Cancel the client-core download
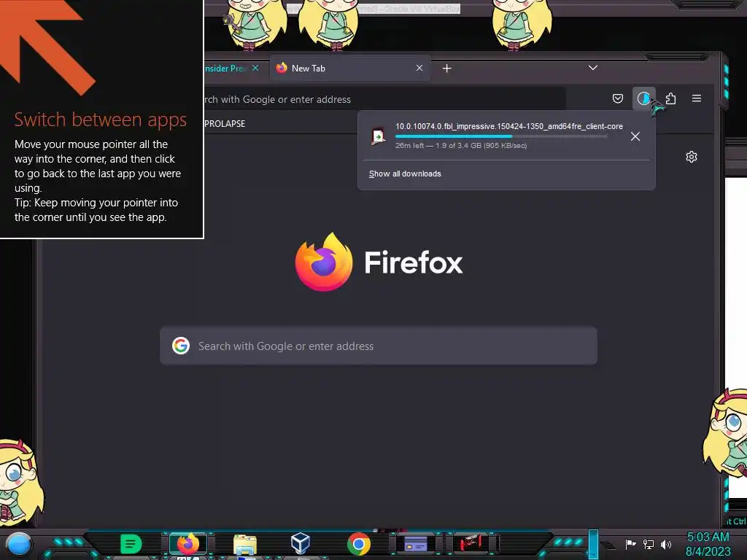 pos(635,136)
